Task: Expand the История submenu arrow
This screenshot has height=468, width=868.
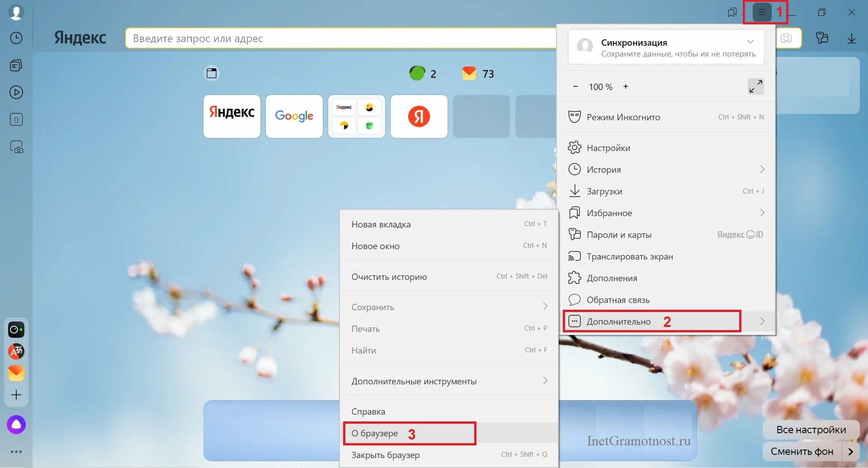Action: [x=762, y=169]
